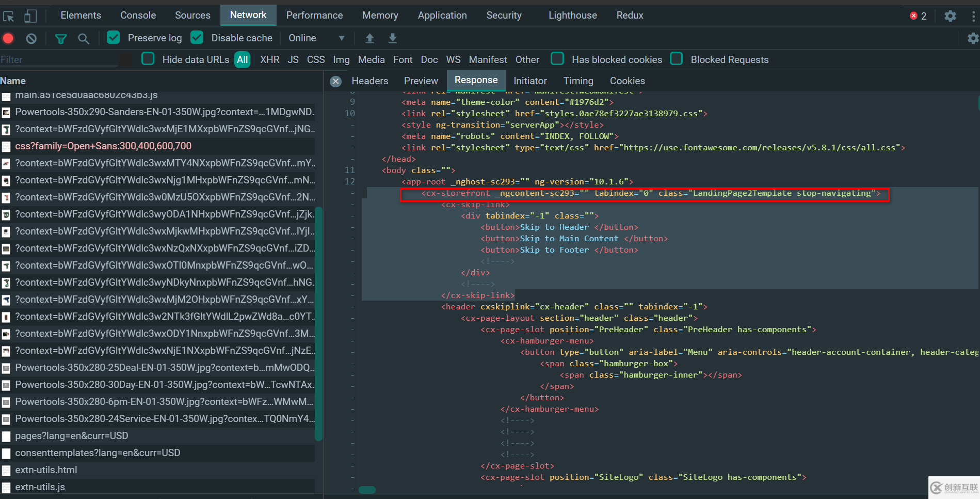Open the Lighthouse panel
Screen dimensions: 980x499
coord(573,15)
